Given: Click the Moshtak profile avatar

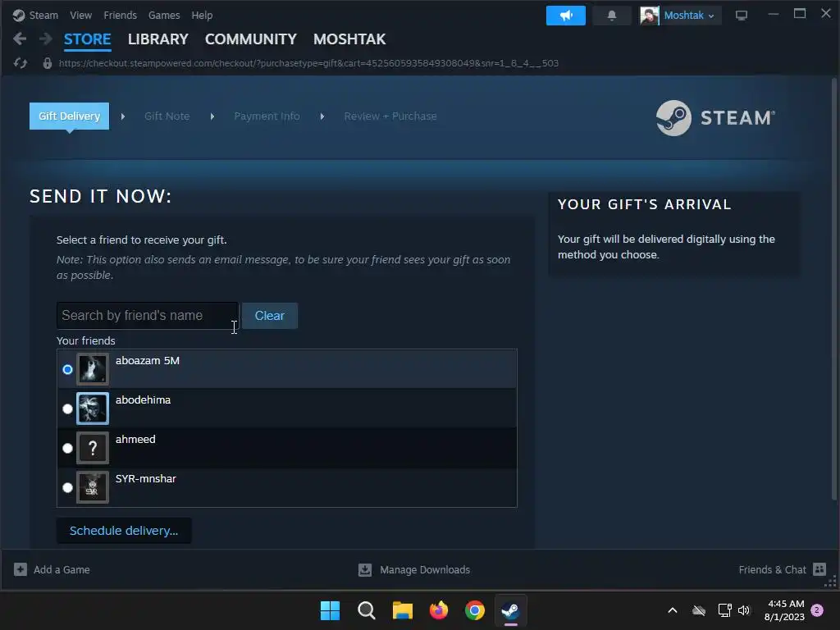Looking at the screenshot, I should point(650,16).
